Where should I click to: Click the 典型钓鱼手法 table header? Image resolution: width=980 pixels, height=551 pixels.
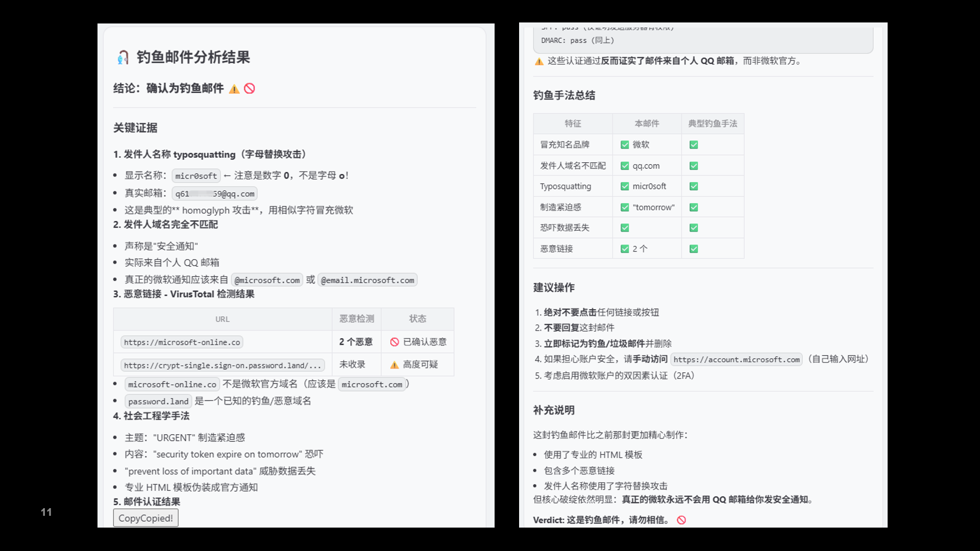coord(713,123)
